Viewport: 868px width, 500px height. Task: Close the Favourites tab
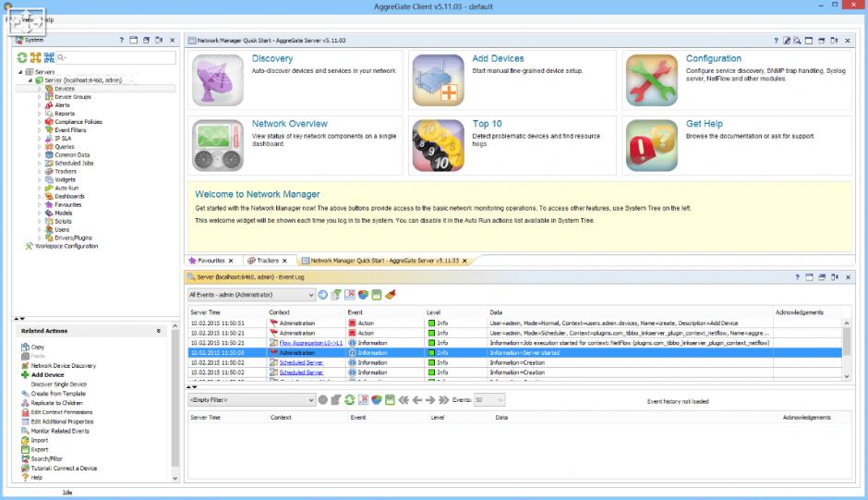231,261
